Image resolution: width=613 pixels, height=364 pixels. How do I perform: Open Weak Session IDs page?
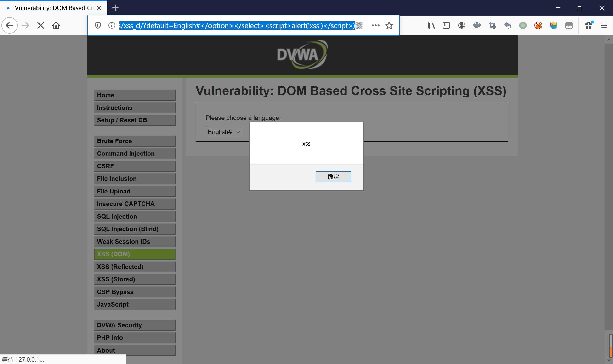[x=135, y=242]
